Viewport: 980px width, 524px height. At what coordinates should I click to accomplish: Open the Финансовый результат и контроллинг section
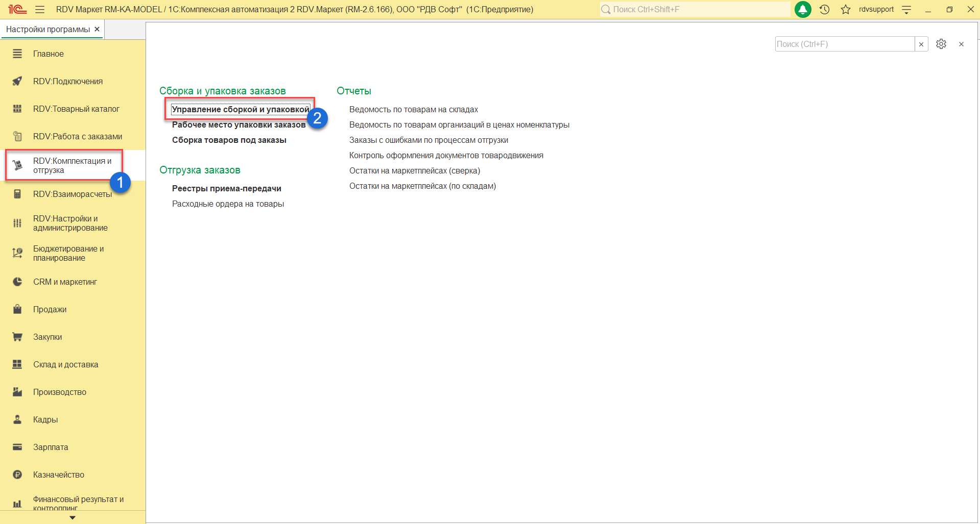tap(78, 504)
